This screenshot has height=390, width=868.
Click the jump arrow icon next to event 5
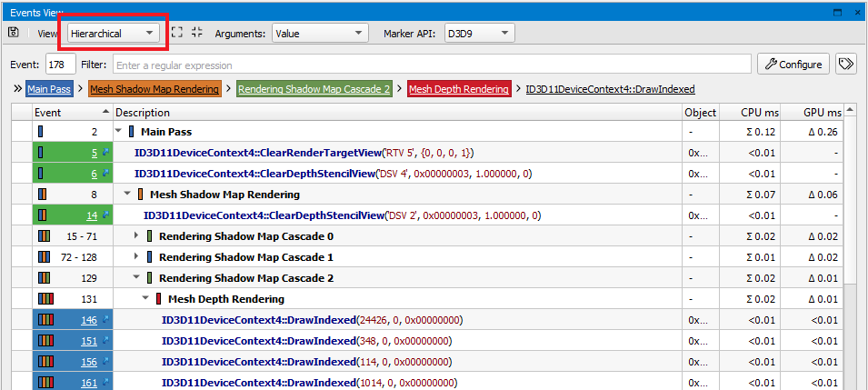click(x=105, y=153)
